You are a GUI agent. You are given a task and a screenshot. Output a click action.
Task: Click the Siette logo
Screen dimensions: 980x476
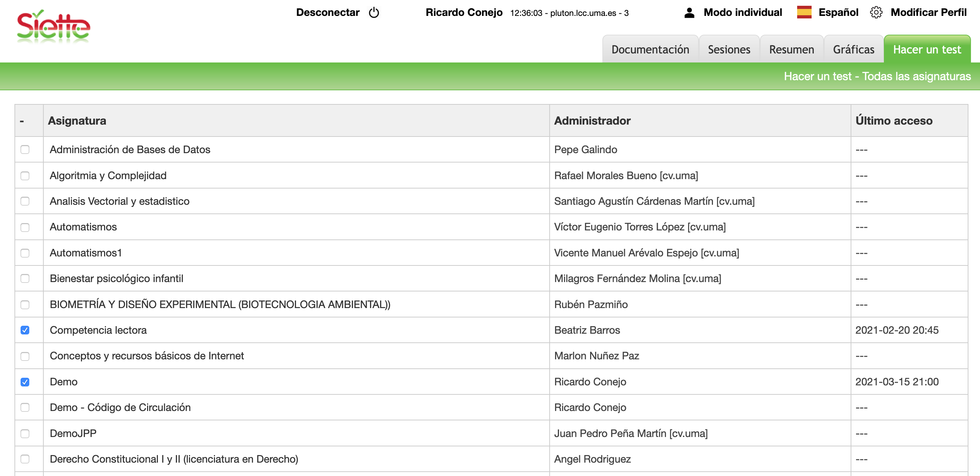click(53, 27)
